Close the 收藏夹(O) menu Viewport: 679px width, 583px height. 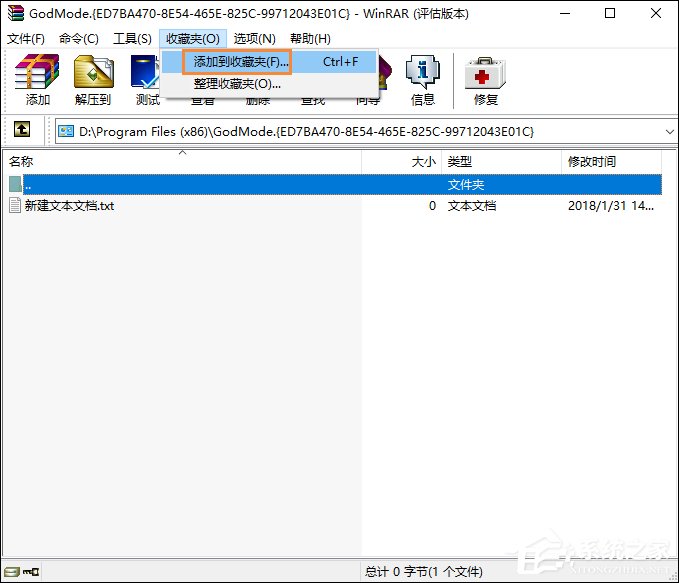click(193, 39)
